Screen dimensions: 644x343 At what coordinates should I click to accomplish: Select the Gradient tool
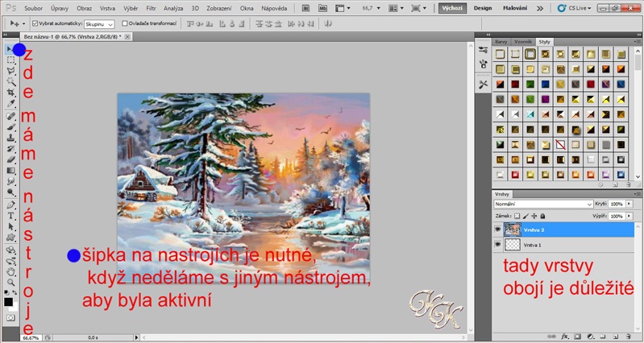(x=10, y=170)
